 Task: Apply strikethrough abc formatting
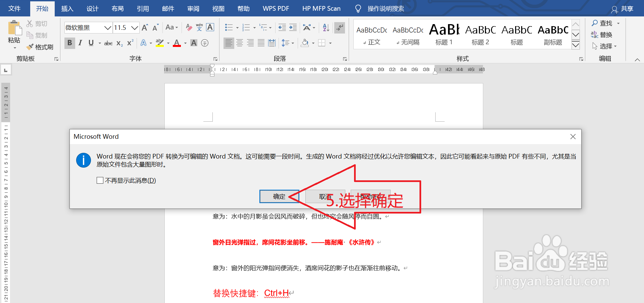108,43
